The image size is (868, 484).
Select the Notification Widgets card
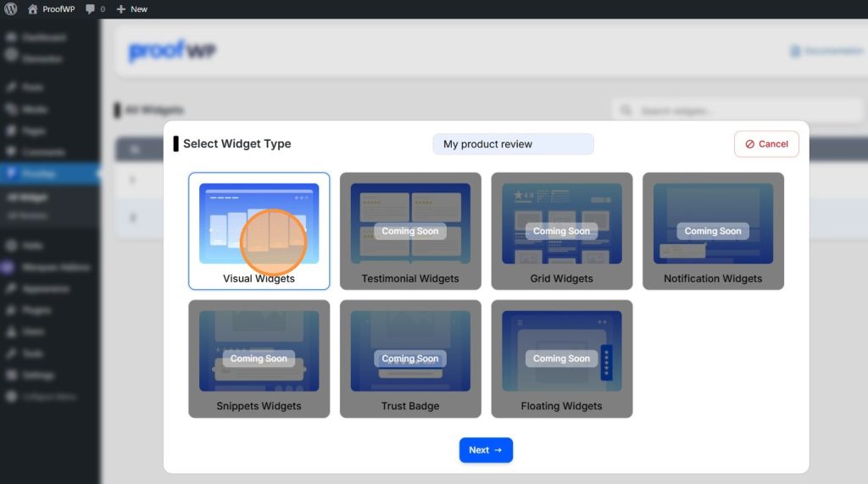[713, 231]
